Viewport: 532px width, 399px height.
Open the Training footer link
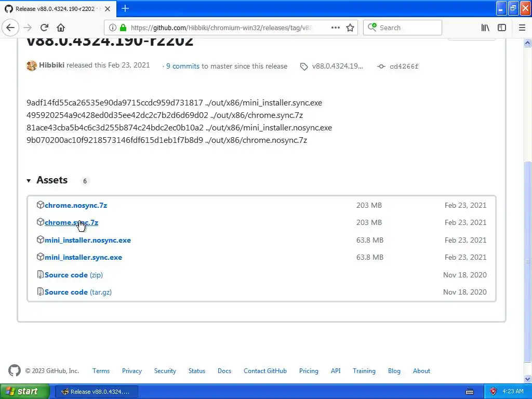pos(364,371)
